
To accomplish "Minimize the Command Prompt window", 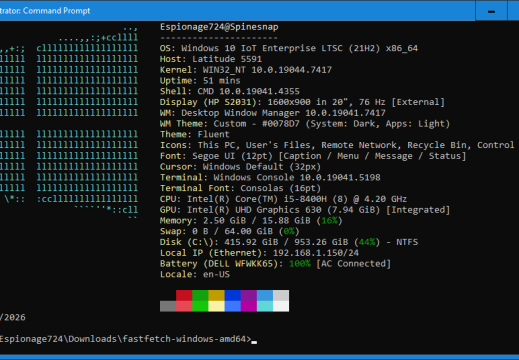I will pos(491,11).
